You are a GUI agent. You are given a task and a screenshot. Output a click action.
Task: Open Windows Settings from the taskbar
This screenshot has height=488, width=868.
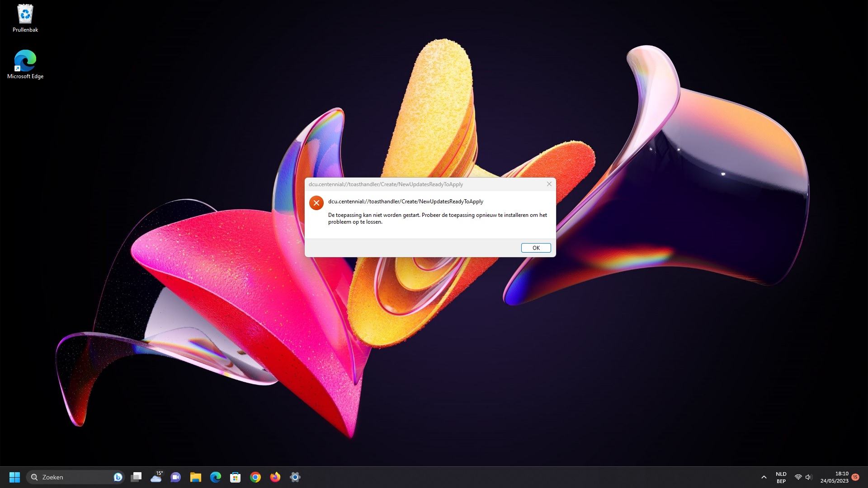pos(295,477)
